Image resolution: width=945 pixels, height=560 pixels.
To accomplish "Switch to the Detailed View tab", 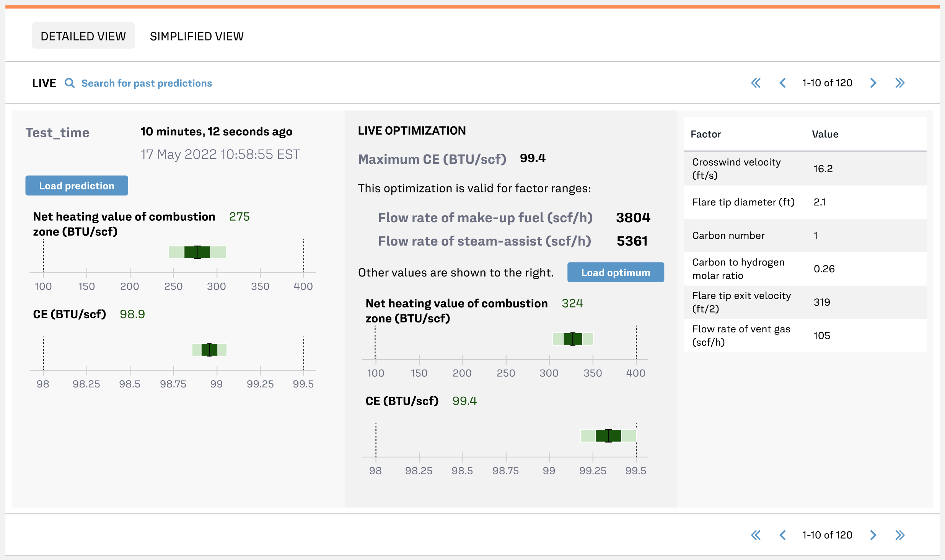I will pyautogui.click(x=83, y=36).
